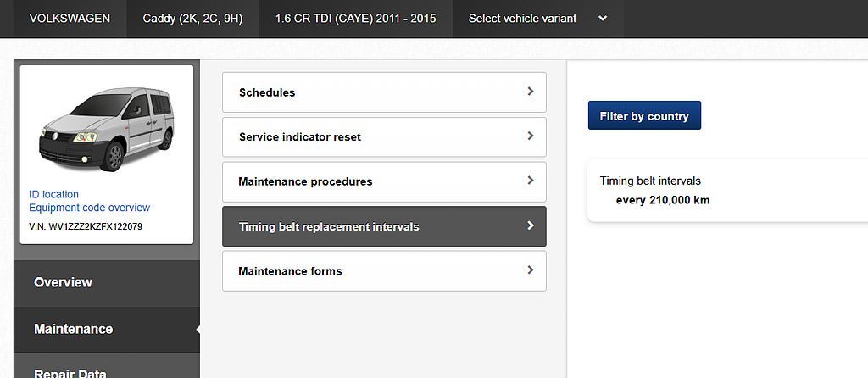This screenshot has width=868, height=378.
Task: Open the Maintenance sidebar section
Action: pos(73,329)
